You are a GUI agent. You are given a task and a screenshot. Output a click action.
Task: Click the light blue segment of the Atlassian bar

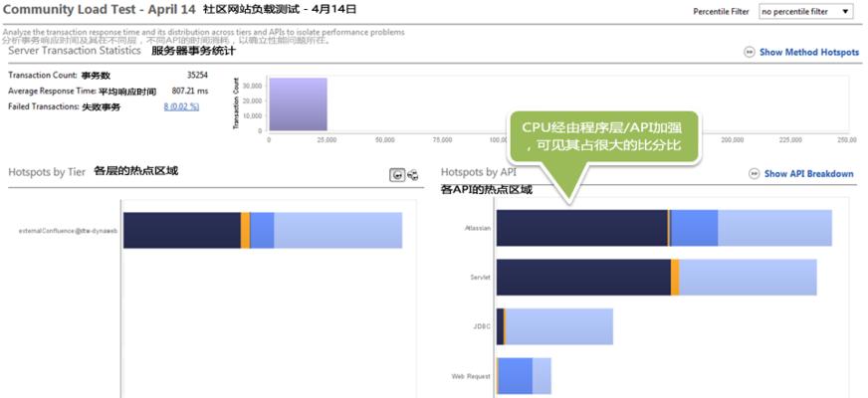click(775, 228)
